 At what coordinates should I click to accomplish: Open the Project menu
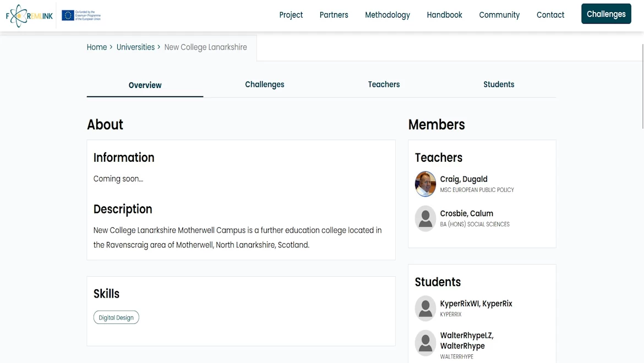[291, 15]
